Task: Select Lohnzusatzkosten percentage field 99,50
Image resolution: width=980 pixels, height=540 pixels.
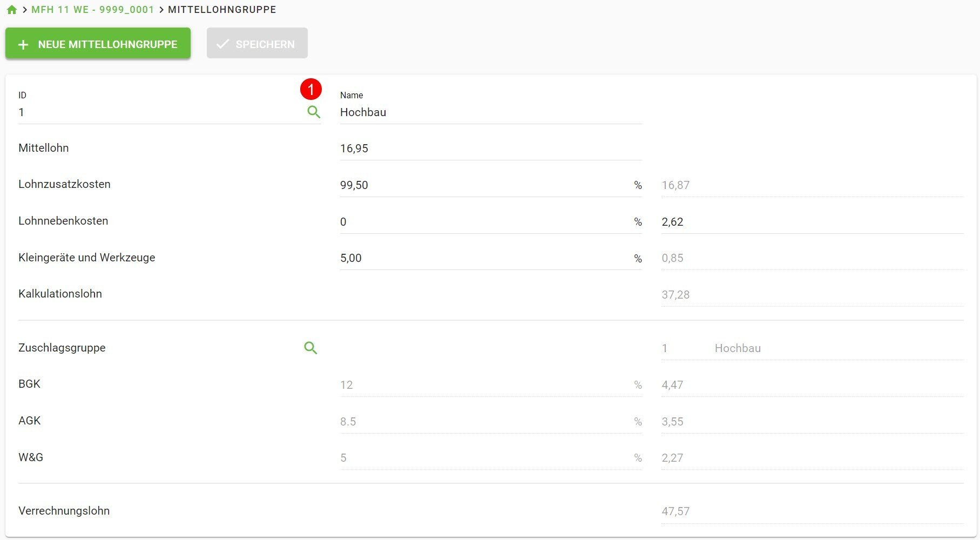Action: 483,185
